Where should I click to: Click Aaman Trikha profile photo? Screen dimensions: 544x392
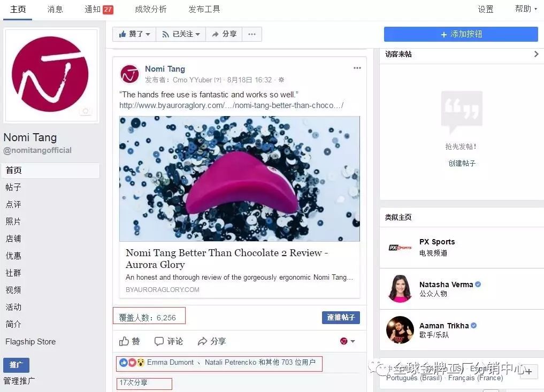pos(400,330)
